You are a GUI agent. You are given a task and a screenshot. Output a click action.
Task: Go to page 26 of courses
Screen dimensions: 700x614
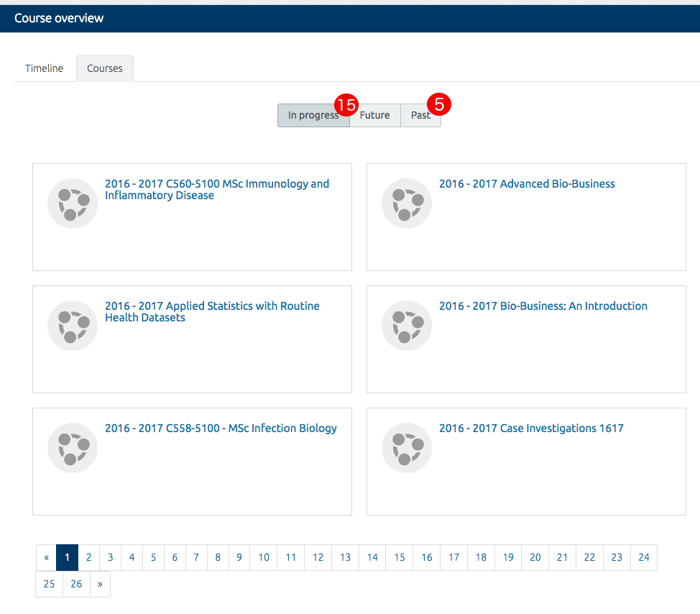tap(76, 584)
